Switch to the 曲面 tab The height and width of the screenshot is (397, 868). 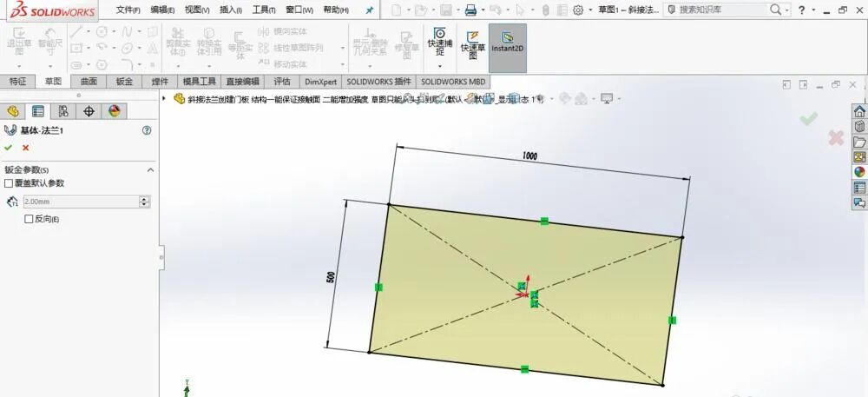pos(89,82)
